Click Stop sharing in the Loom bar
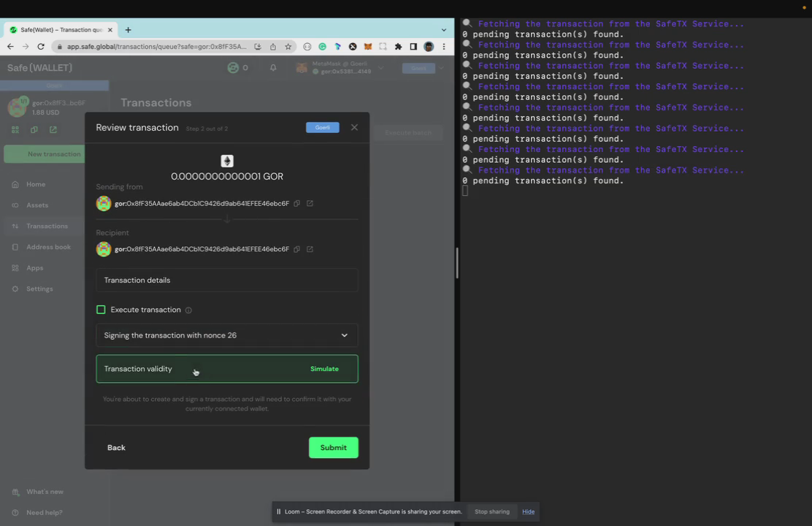The width and height of the screenshot is (812, 526). (x=492, y=512)
